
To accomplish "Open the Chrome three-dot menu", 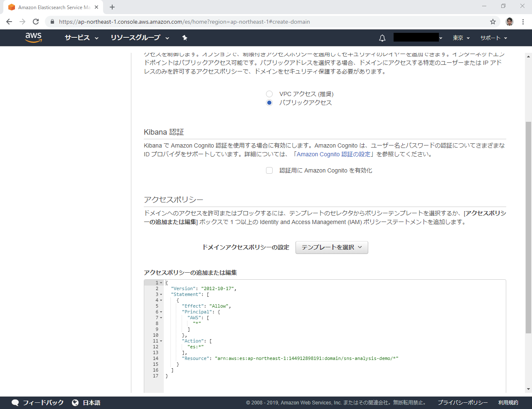I will [523, 22].
